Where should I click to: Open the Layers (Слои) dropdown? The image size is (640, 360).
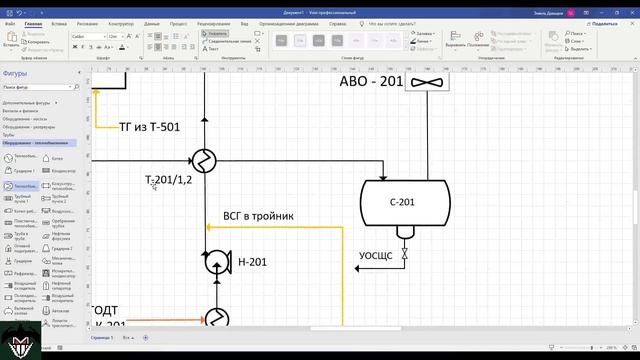(575, 41)
